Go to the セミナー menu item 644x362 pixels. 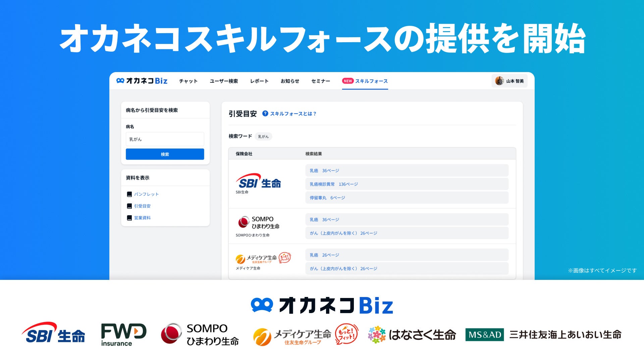321,81
